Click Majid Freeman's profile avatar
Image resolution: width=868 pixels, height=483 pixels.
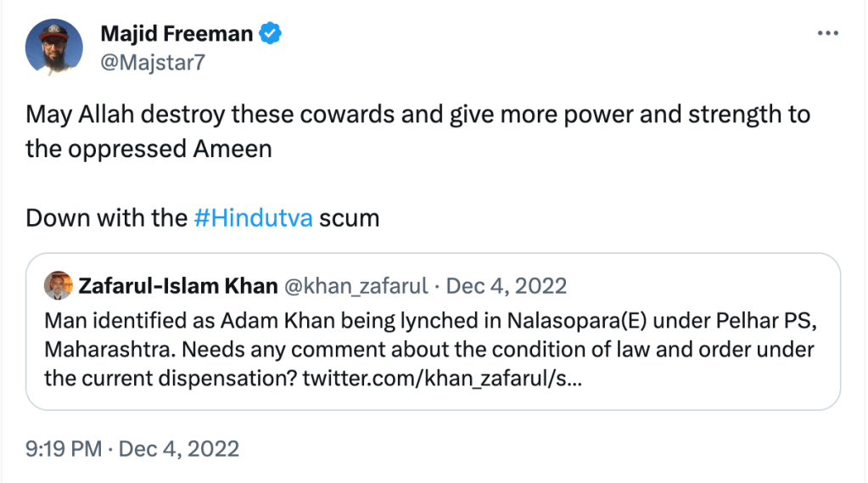54,47
